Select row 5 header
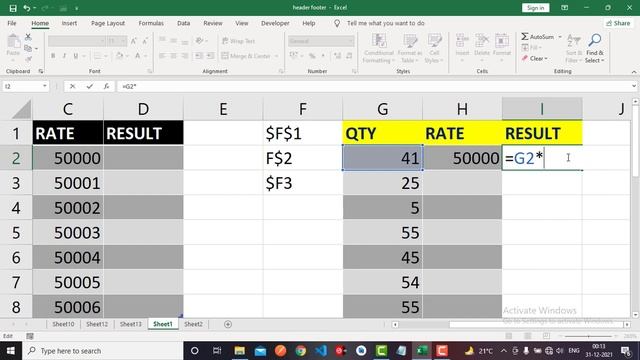This screenshot has width=640, height=360. [x=16, y=233]
